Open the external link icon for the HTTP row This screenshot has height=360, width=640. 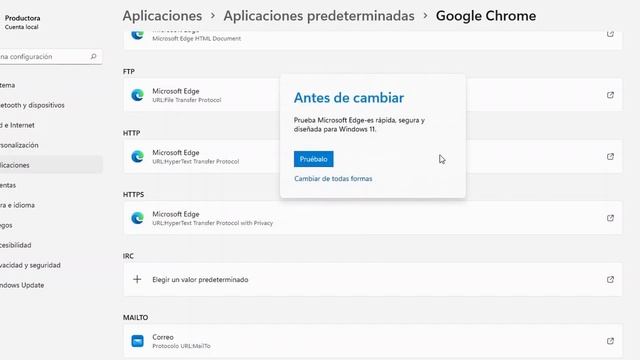[610, 157]
